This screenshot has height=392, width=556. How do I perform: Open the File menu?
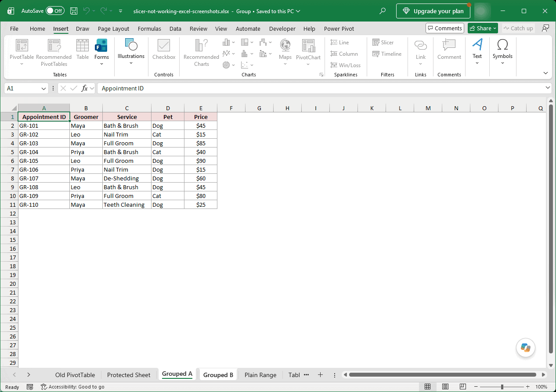pyautogui.click(x=14, y=29)
